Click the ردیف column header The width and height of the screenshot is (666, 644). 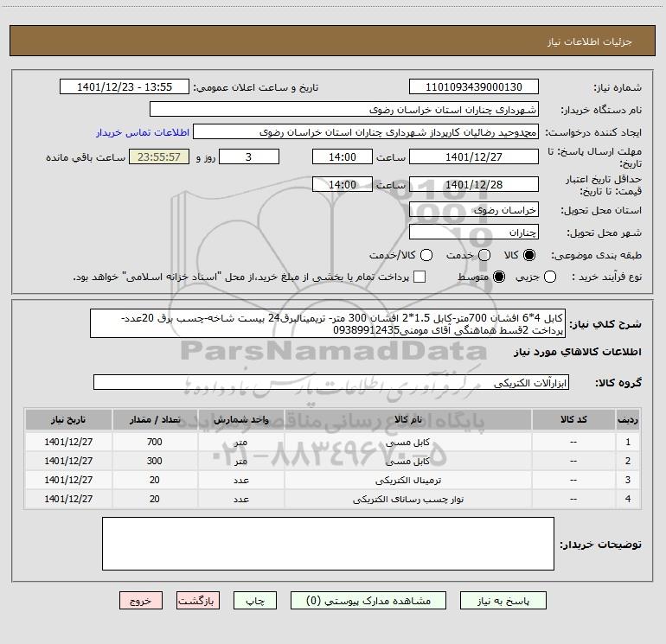(628, 420)
